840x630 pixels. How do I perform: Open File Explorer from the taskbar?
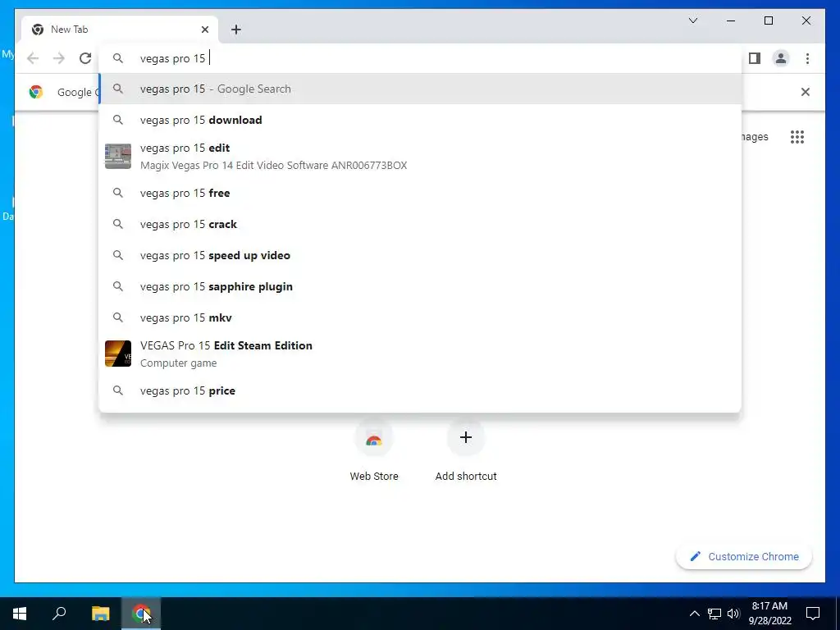(x=100, y=614)
